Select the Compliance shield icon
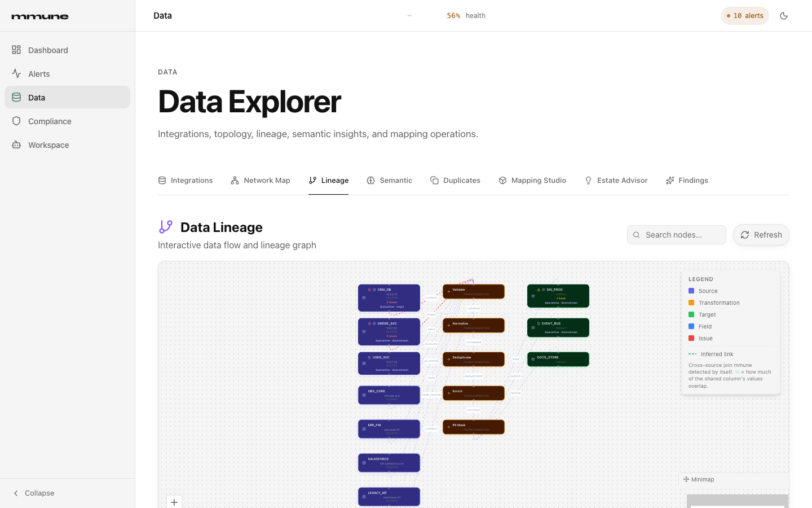 click(16, 121)
